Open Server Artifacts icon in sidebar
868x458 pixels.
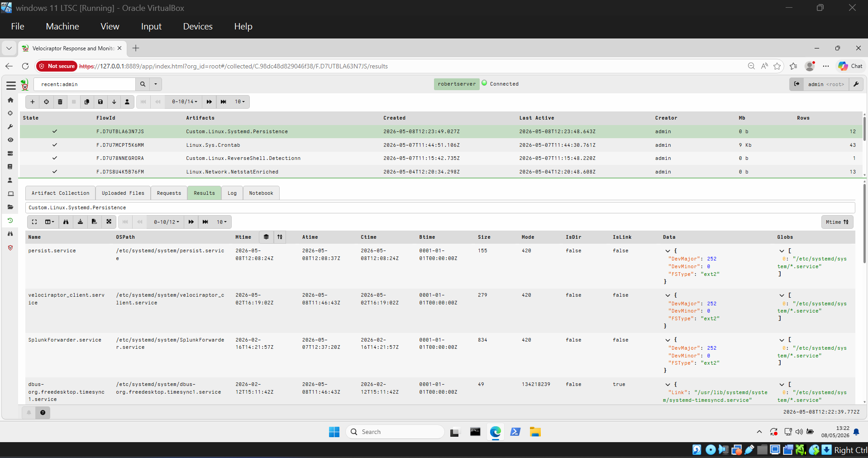pyautogui.click(x=10, y=154)
